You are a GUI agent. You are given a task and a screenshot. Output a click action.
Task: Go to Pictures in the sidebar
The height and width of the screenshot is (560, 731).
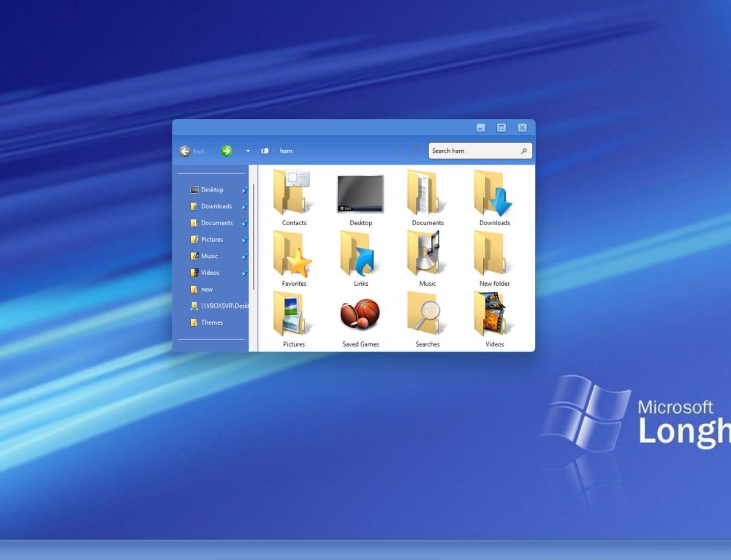(212, 240)
